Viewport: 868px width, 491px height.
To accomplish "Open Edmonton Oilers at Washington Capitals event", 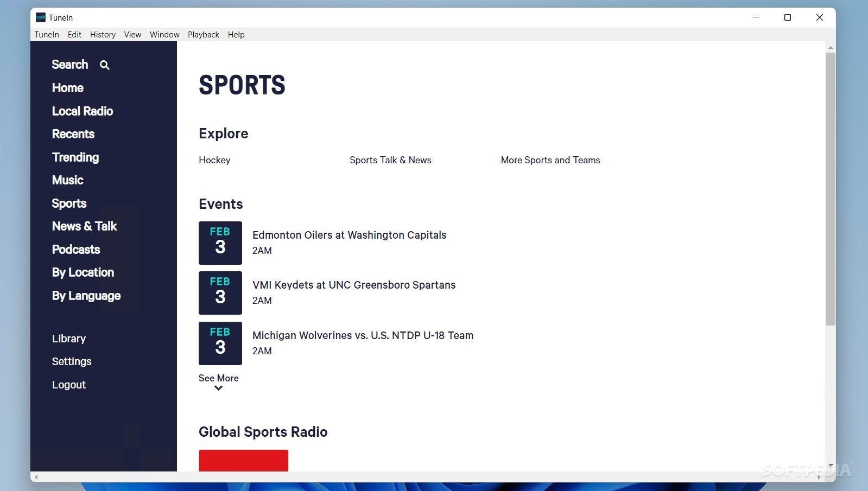I will tap(350, 235).
